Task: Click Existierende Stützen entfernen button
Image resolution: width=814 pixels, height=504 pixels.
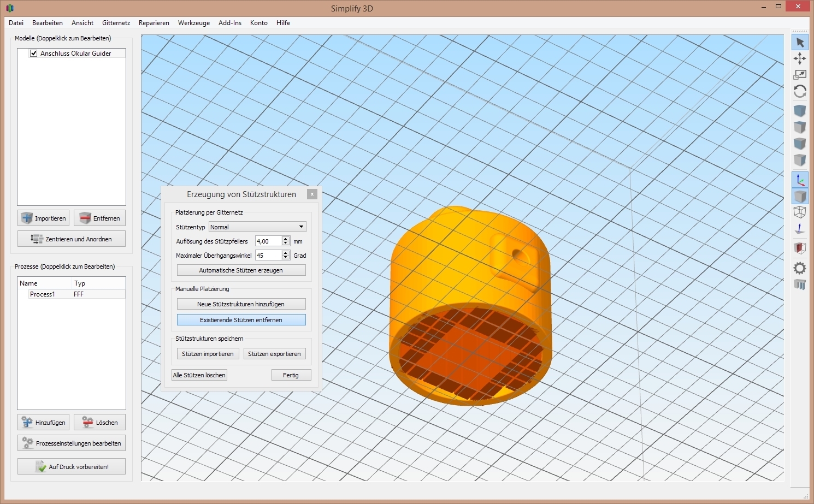Action: point(241,320)
